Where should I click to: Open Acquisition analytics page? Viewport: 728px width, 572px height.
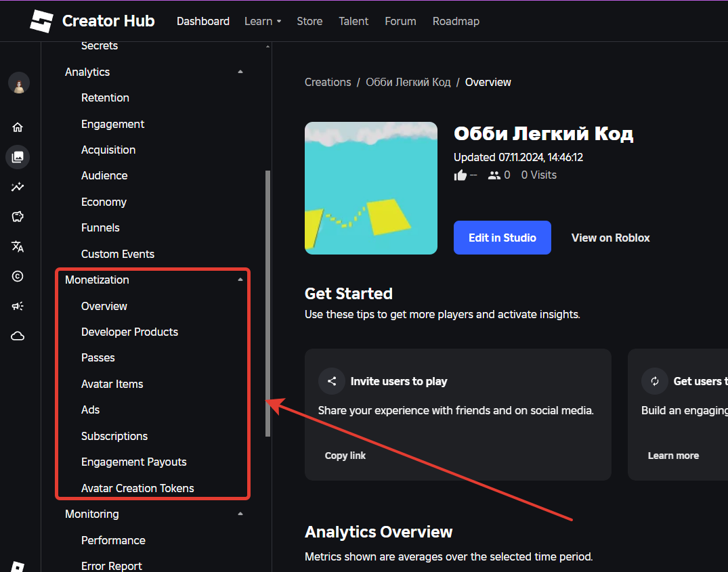(108, 150)
